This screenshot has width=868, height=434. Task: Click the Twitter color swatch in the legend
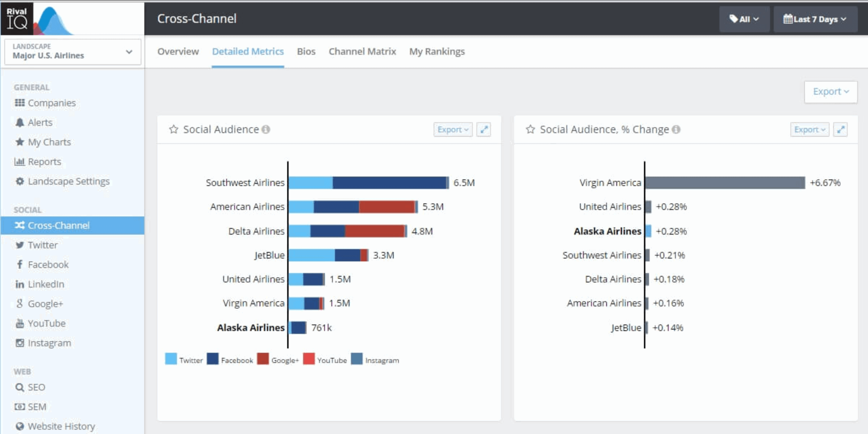point(170,360)
